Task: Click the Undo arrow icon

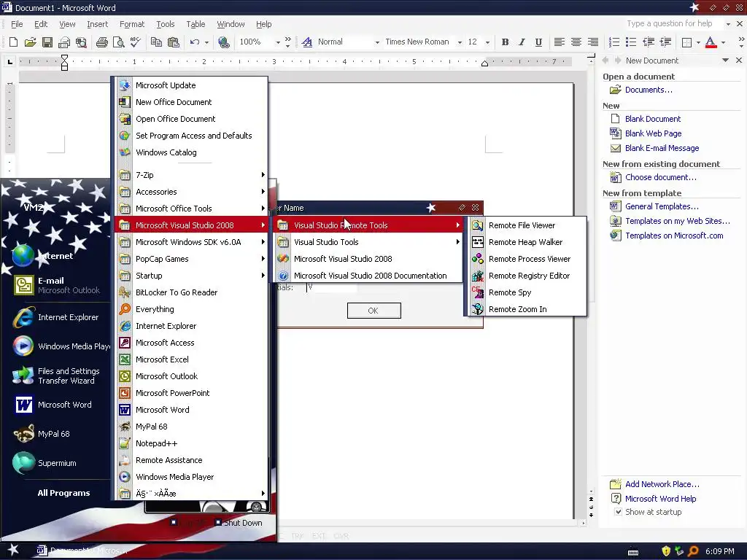Action: coord(194,42)
